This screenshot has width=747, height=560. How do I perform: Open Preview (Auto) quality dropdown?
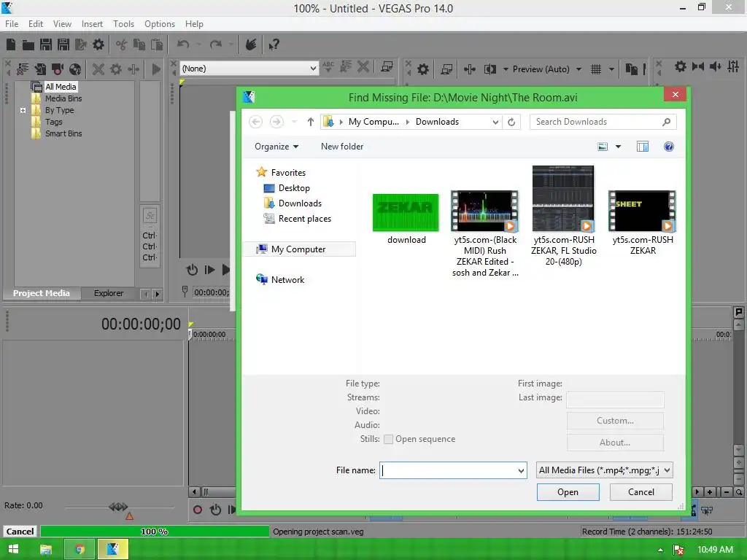coord(578,69)
